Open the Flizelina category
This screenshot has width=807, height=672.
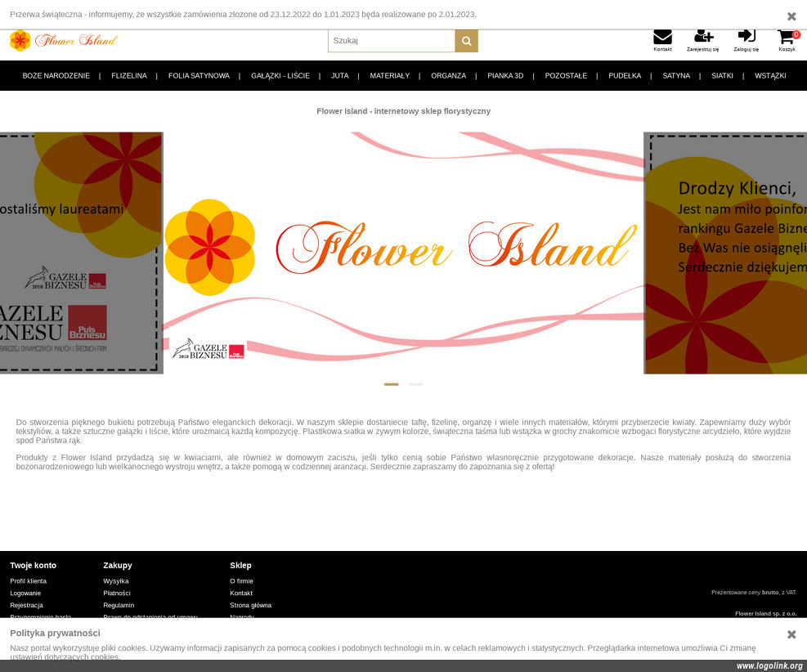129,76
